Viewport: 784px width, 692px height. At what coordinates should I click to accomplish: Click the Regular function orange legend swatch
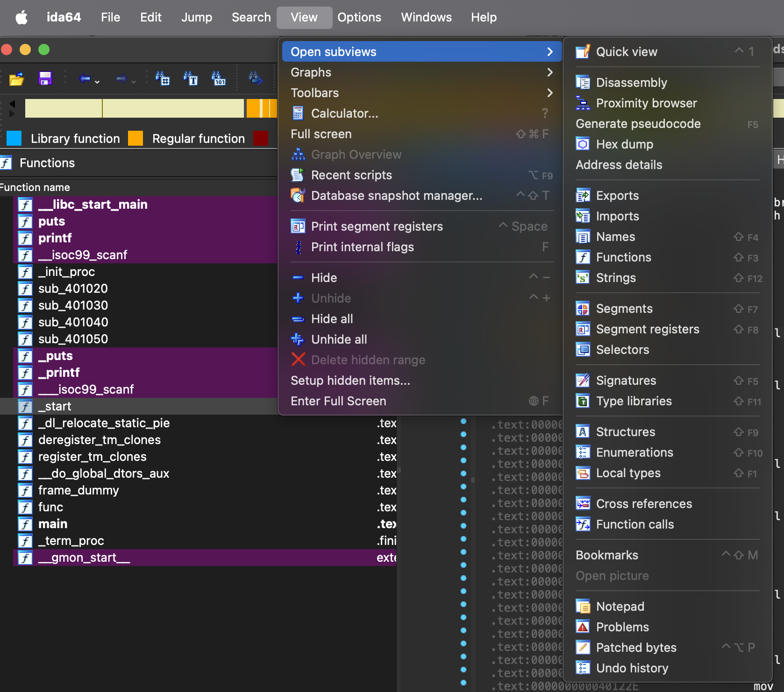point(135,138)
